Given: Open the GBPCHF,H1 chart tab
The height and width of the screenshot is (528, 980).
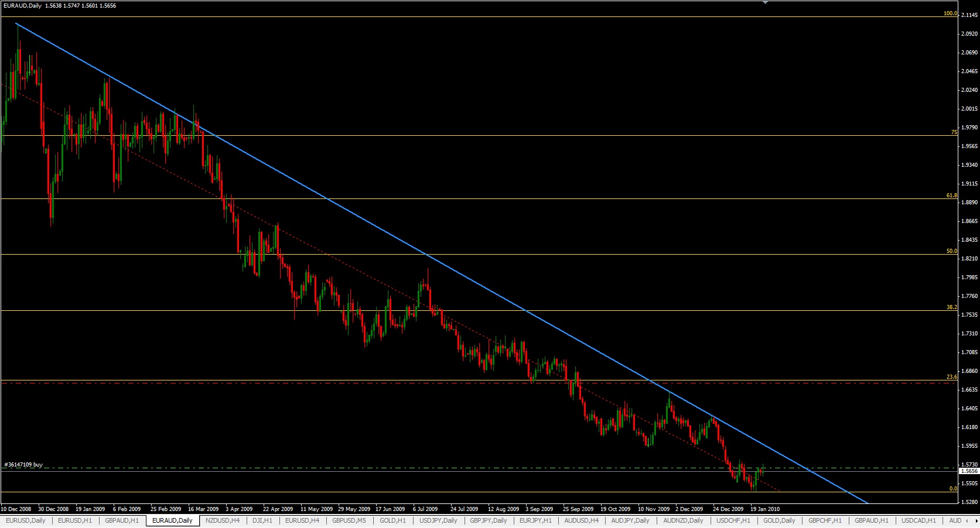Looking at the screenshot, I should click(825, 520).
